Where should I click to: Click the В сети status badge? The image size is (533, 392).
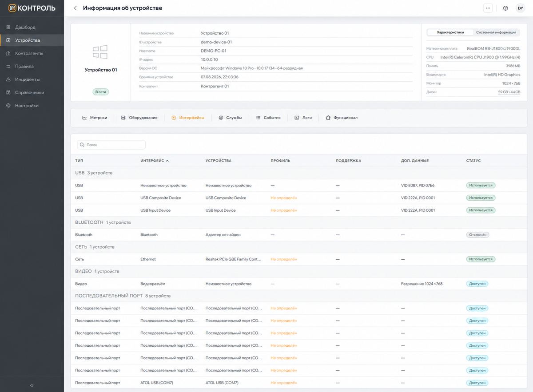pyautogui.click(x=101, y=92)
